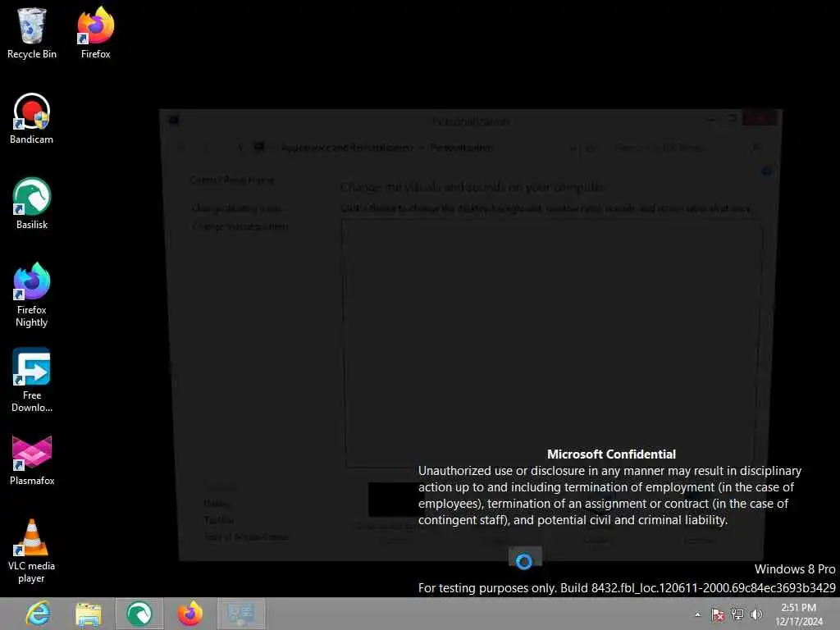This screenshot has height=630, width=840.
Task: Focus the Control Panel search box
Action: [x=687, y=148]
